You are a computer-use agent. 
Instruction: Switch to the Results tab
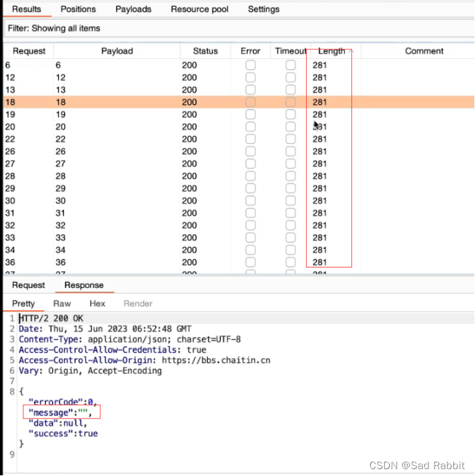pyautogui.click(x=27, y=9)
